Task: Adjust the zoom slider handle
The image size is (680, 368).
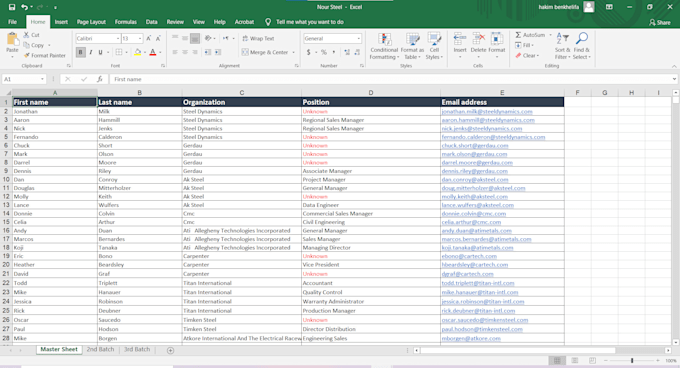Action: tap(632, 361)
